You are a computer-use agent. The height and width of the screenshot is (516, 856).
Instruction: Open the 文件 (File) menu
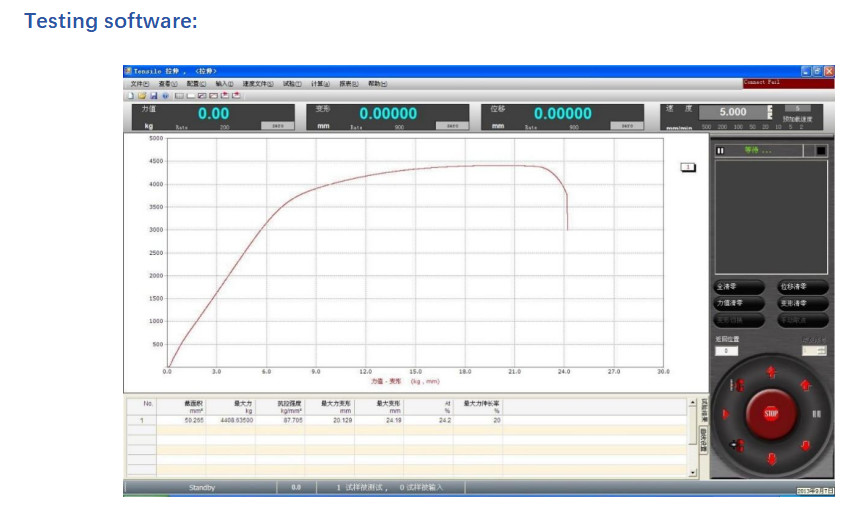click(x=139, y=84)
